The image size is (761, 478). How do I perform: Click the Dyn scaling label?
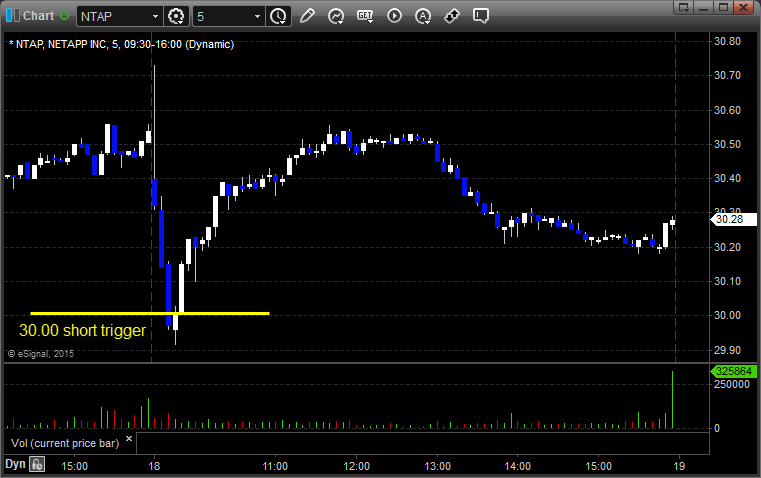pos(15,464)
